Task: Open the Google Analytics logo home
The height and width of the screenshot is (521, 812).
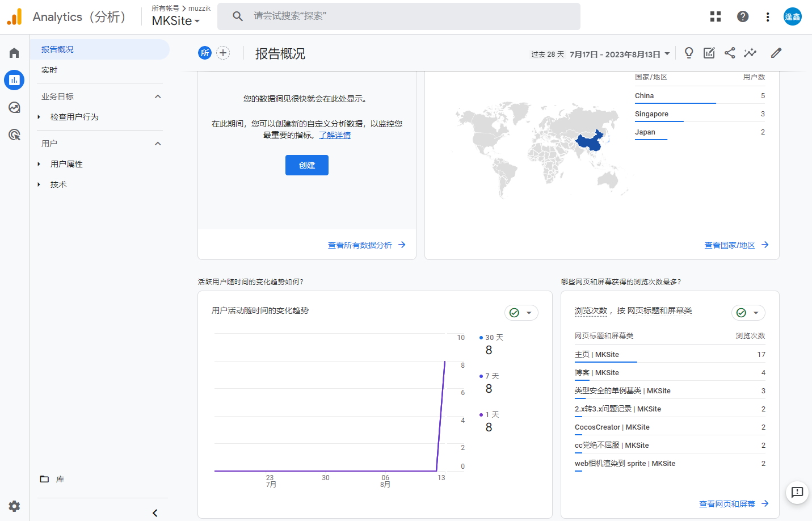Action: pyautogui.click(x=14, y=17)
